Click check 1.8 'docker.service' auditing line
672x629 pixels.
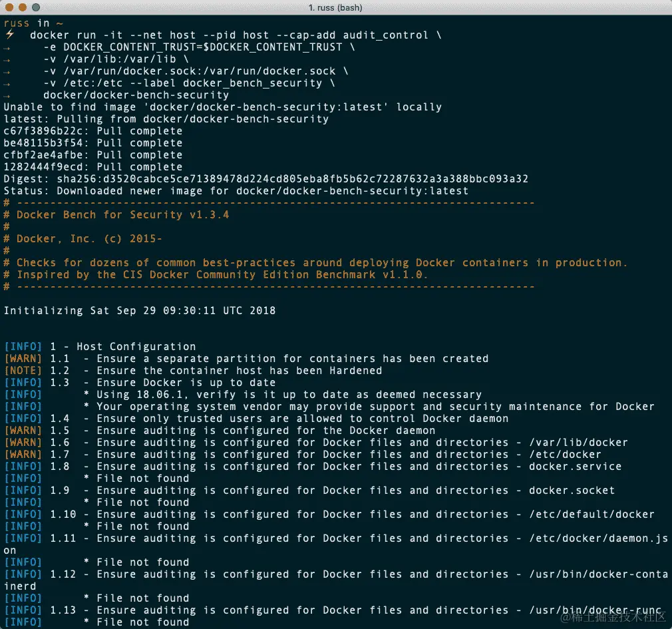pyautogui.click(x=359, y=467)
